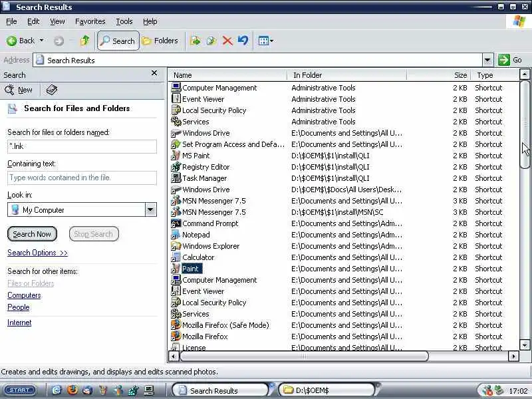Viewport: 532px width, 399px height.
Task: Select the Set Program Access and Defaults icon
Action: [x=176, y=144]
